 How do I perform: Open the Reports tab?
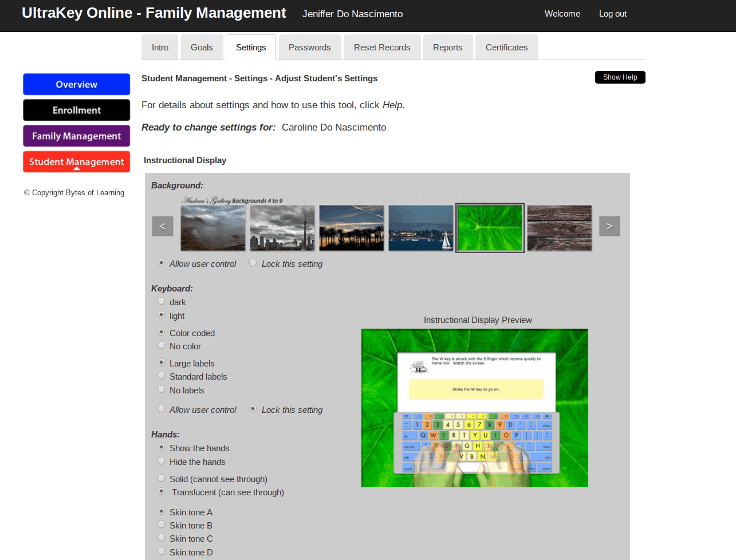click(448, 48)
